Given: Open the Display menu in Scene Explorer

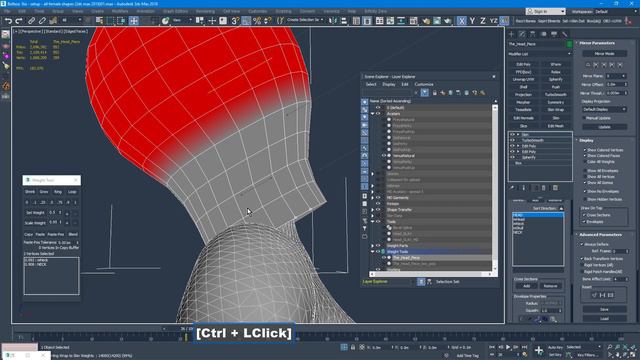Looking at the screenshot, I should [x=389, y=84].
